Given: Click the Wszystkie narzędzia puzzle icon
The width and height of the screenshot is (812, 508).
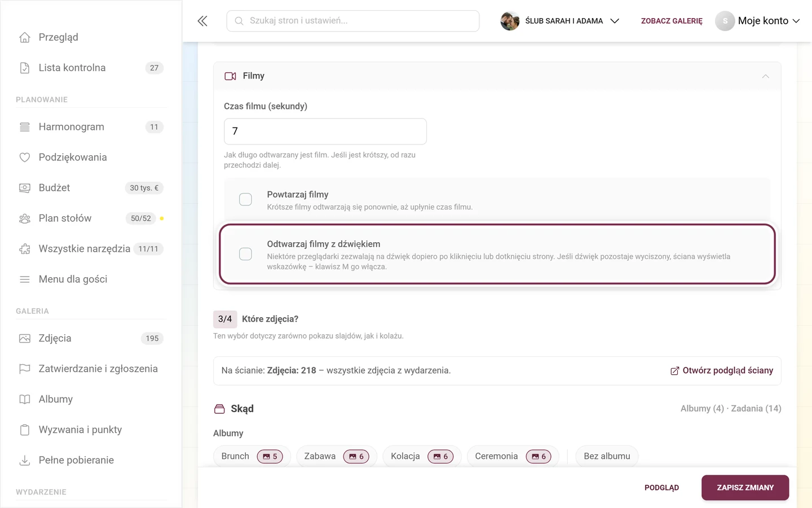Looking at the screenshot, I should [25, 249].
